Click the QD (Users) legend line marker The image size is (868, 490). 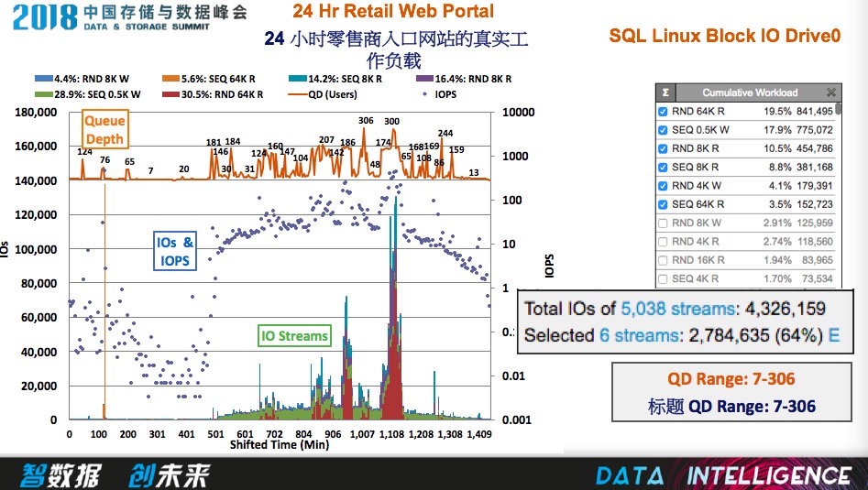298,94
